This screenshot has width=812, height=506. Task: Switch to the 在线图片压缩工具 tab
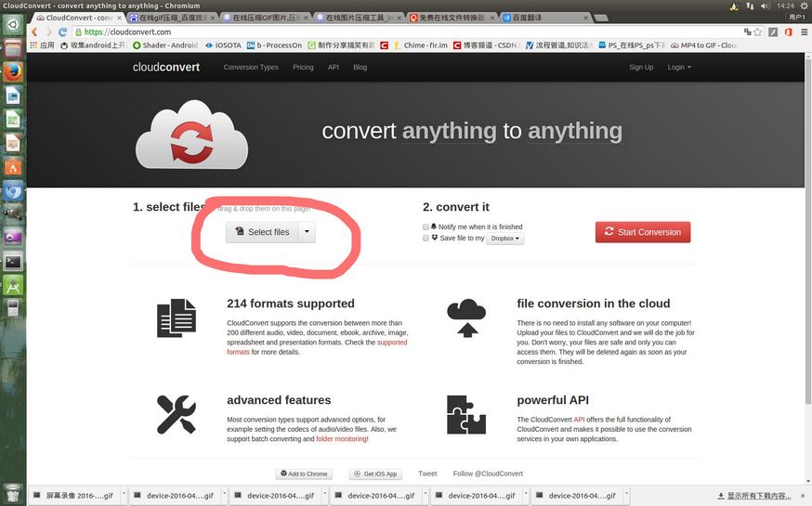(358, 18)
